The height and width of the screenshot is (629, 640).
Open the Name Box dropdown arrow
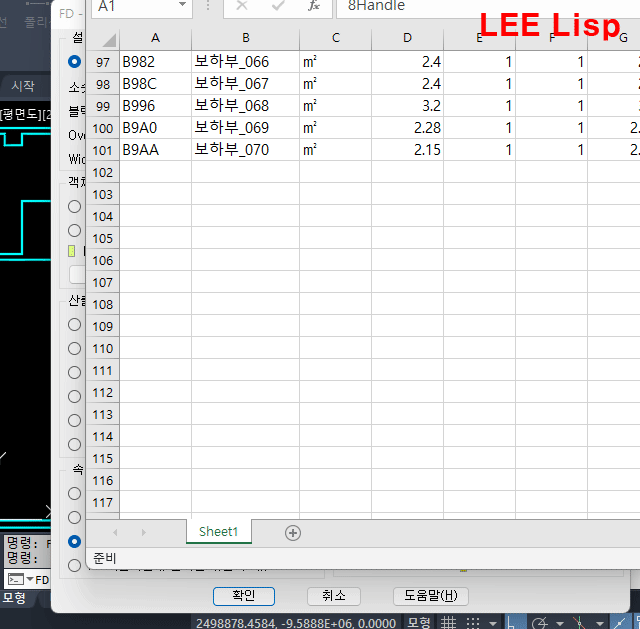click(182, 4)
